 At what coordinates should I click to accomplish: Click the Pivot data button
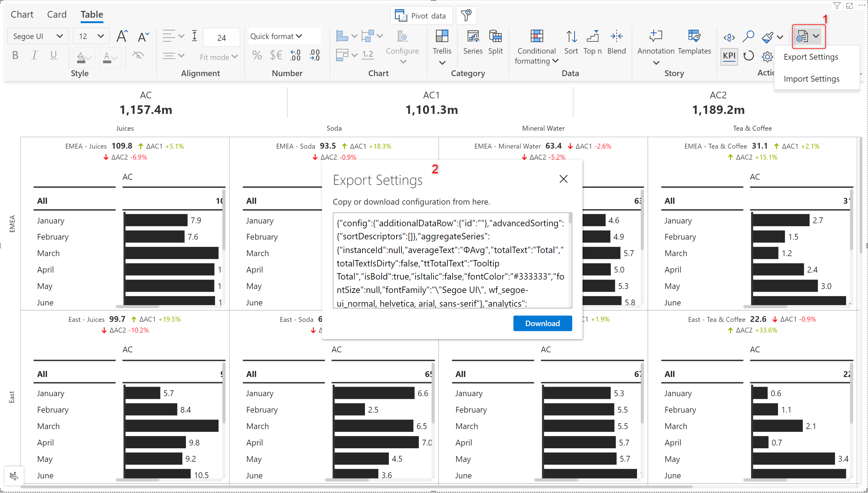coord(421,16)
